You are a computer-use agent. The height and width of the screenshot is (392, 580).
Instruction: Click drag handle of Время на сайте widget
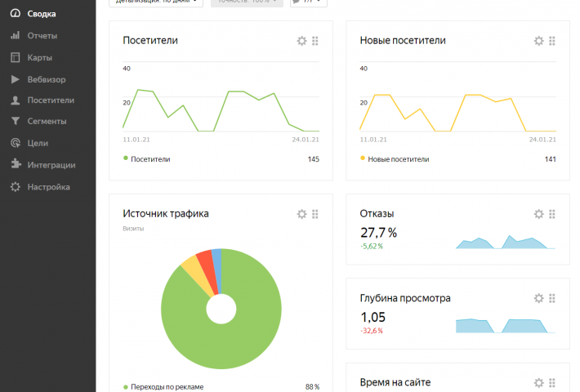pyautogui.click(x=552, y=383)
